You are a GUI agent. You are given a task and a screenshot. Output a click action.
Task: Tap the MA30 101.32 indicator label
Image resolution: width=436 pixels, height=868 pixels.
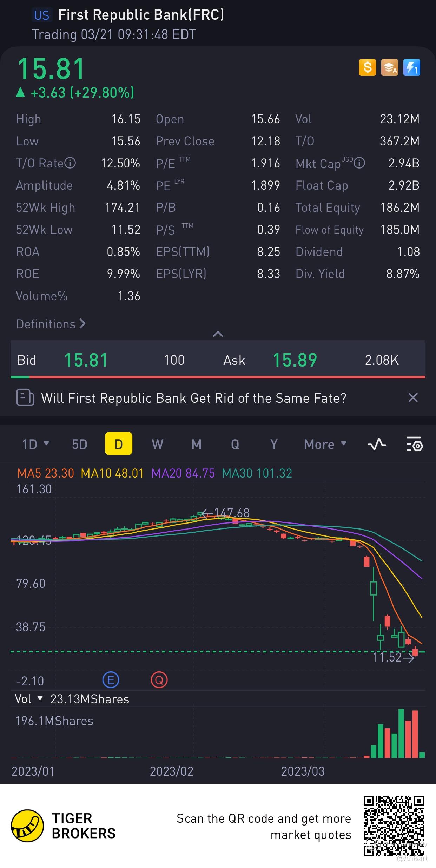click(257, 473)
